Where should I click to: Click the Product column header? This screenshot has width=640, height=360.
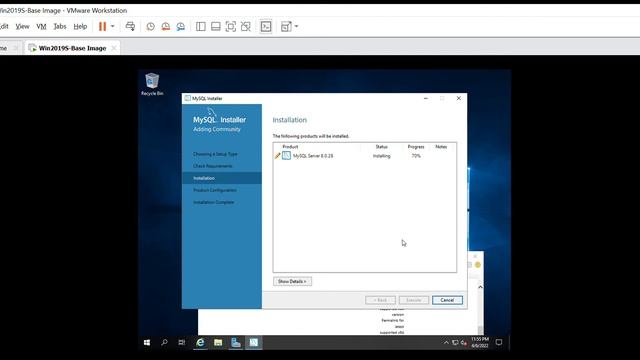(x=290, y=147)
